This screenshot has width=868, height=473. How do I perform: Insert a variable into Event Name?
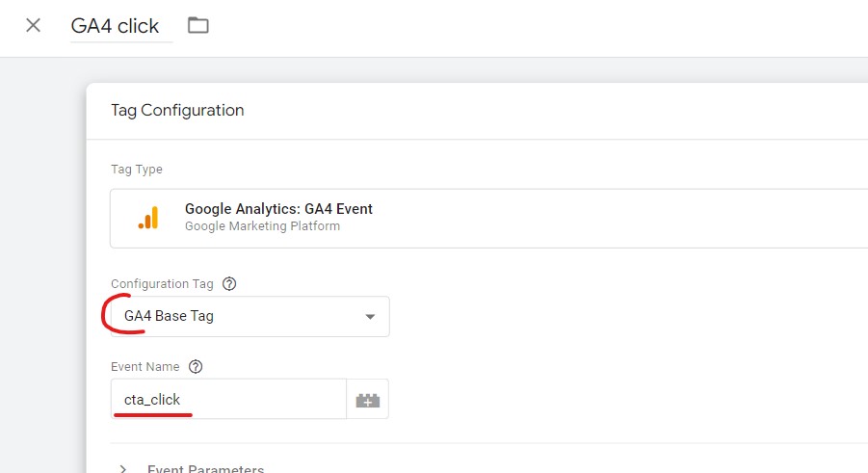pyautogui.click(x=368, y=400)
